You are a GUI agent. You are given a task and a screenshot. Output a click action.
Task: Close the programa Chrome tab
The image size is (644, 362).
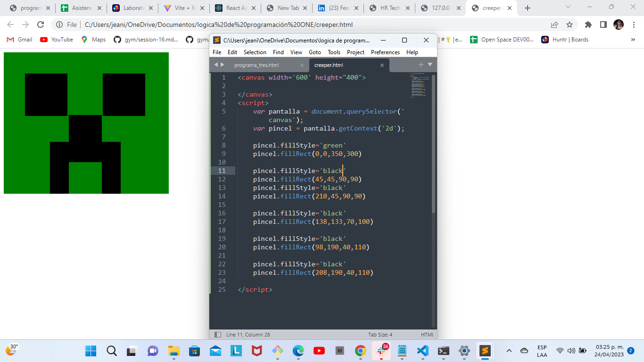48,8
